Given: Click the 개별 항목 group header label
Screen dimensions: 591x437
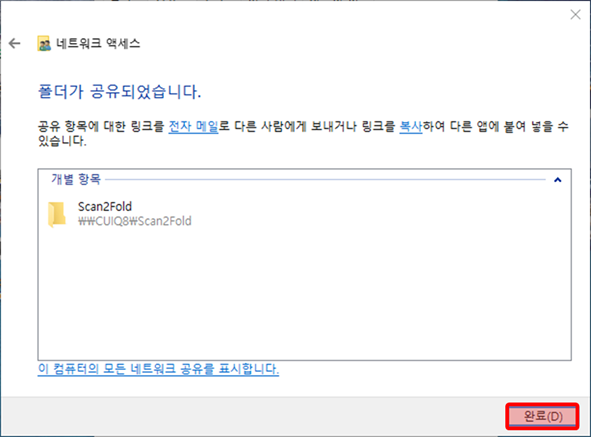Looking at the screenshot, I should (76, 179).
